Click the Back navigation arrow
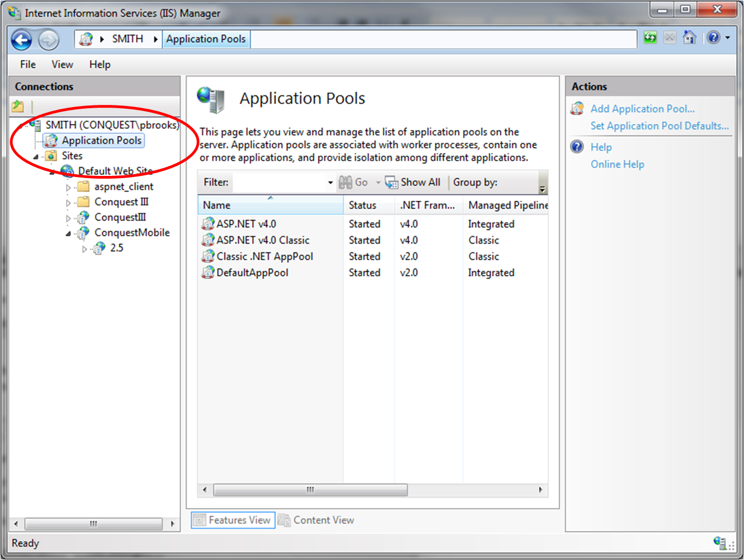The image size is (744, 560). tap(21, 40)
